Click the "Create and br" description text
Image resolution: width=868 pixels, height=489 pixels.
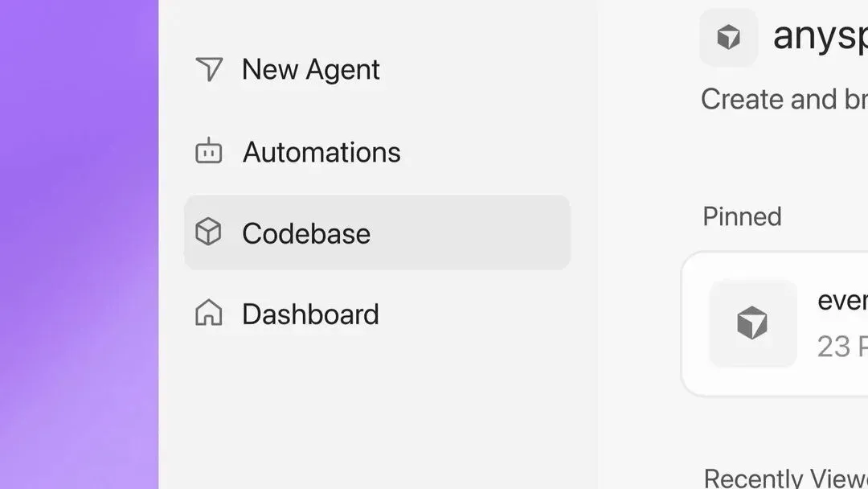coord(784,100)
